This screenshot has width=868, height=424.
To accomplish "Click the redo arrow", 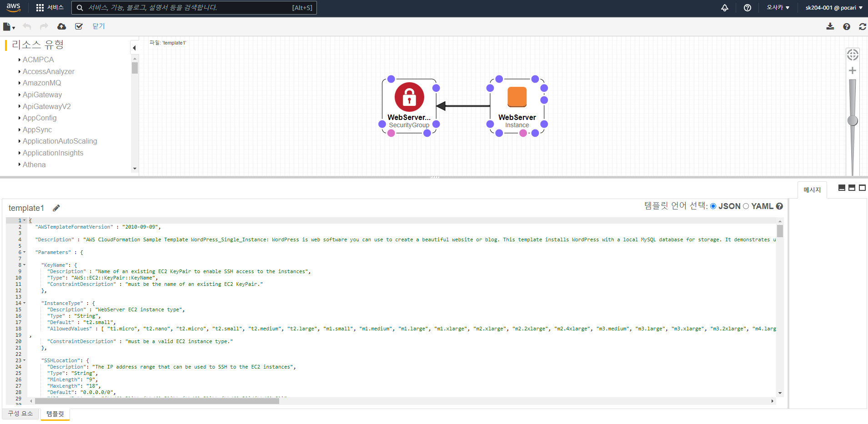I will click(x=44, y=26).
